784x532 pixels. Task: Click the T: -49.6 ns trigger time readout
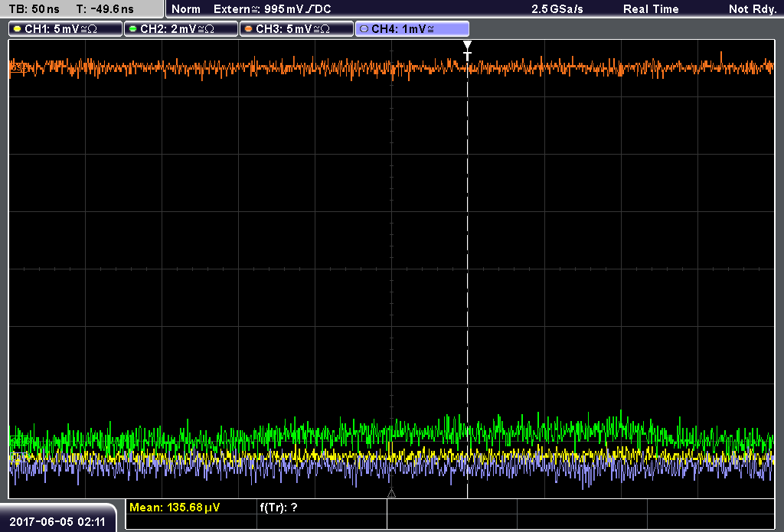(x=105, y=9)
